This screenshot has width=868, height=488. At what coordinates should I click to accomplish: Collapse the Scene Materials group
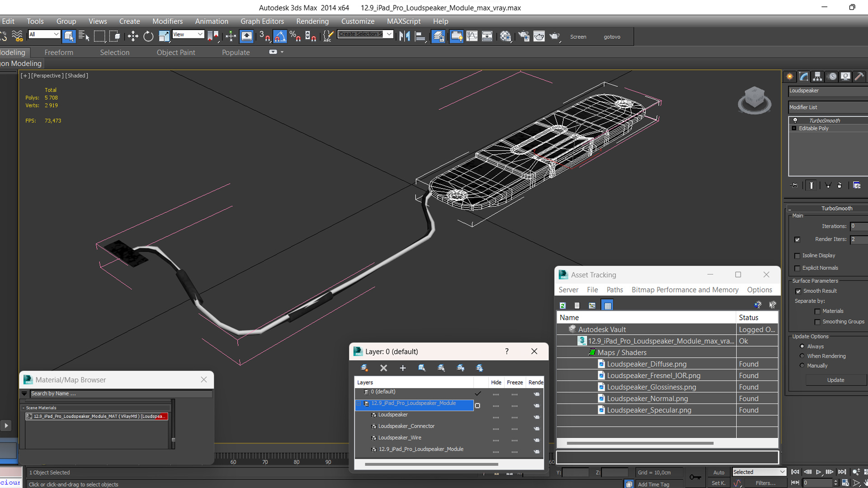tap(24, 408)
